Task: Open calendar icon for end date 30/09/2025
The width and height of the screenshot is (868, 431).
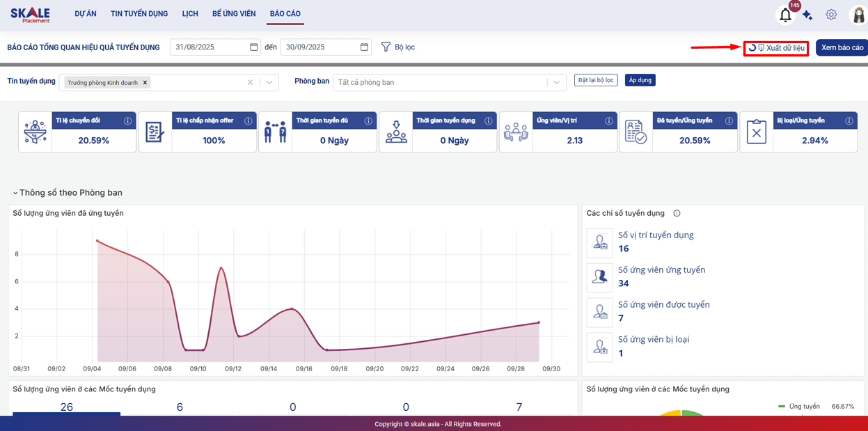Action: click(x=364, y=47)
